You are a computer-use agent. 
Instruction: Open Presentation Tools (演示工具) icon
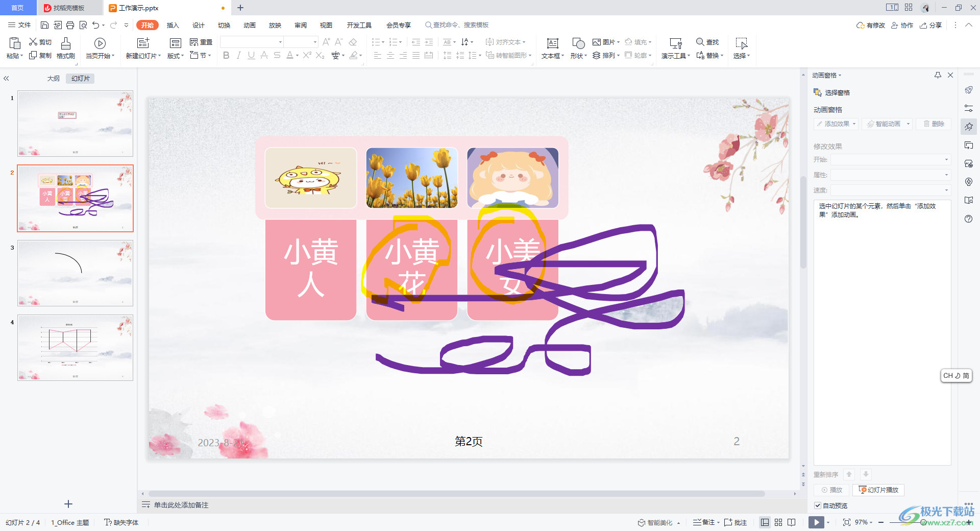point(676,43)
